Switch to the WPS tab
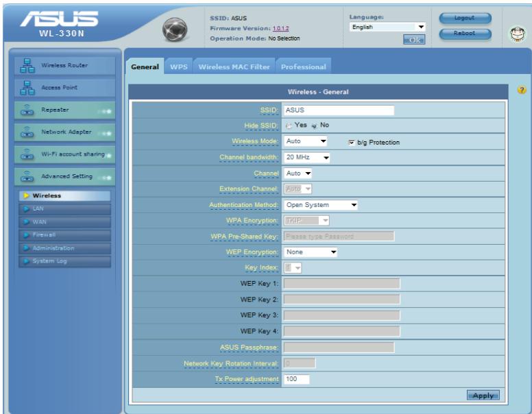 pyautogui.click(x=179, y=67)
